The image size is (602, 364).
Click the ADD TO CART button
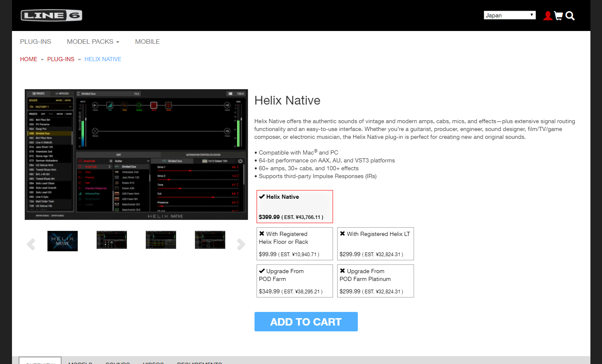tap(306, 322)
